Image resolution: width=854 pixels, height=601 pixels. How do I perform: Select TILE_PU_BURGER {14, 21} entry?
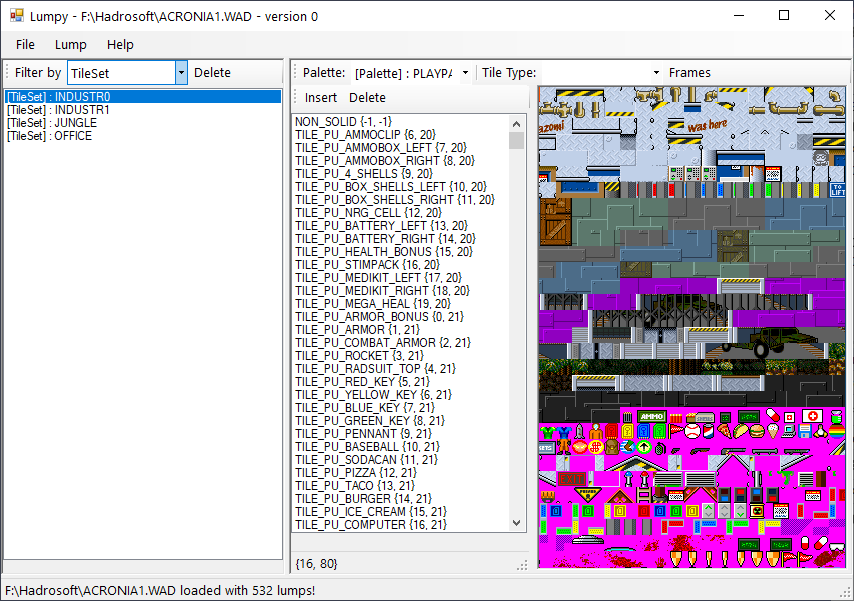[401, 499]
